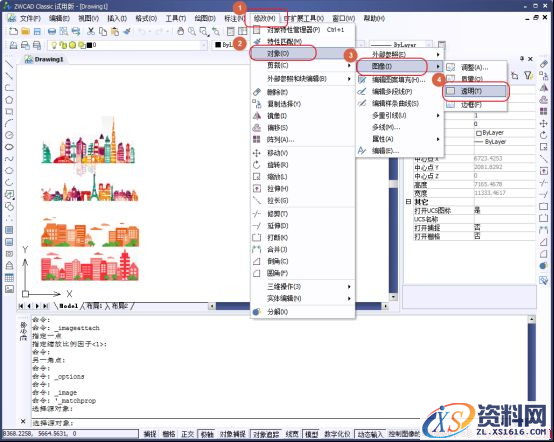Switch to the Model layout tab

point(69,306)
